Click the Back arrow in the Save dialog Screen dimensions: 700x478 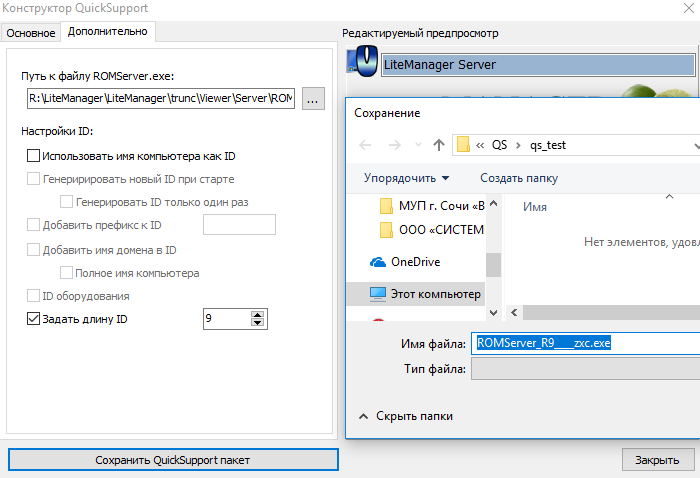365,145
